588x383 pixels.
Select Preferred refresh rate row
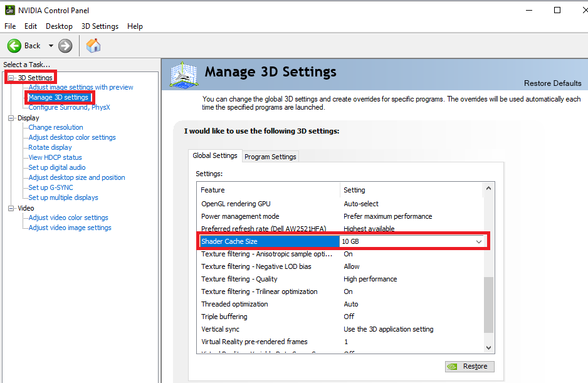click(x=340, y=228)
